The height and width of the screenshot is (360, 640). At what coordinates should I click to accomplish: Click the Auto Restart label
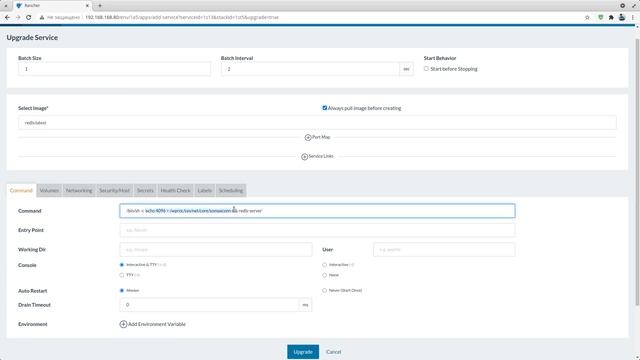click(x=33, y=291)
